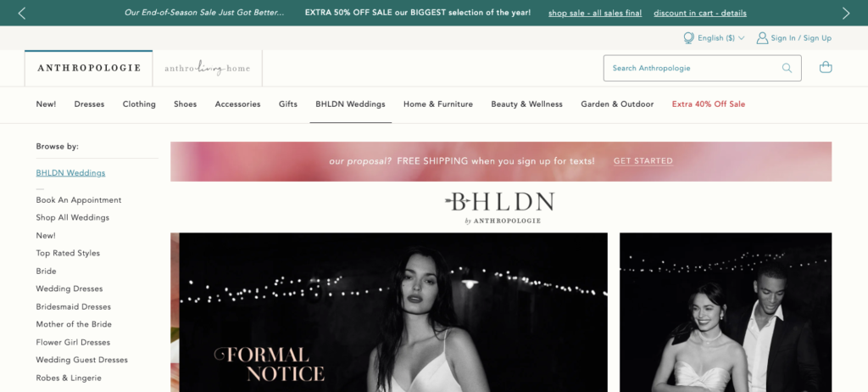Select Bridesmaid Dresses in sidebar

(x=73, y=306)
